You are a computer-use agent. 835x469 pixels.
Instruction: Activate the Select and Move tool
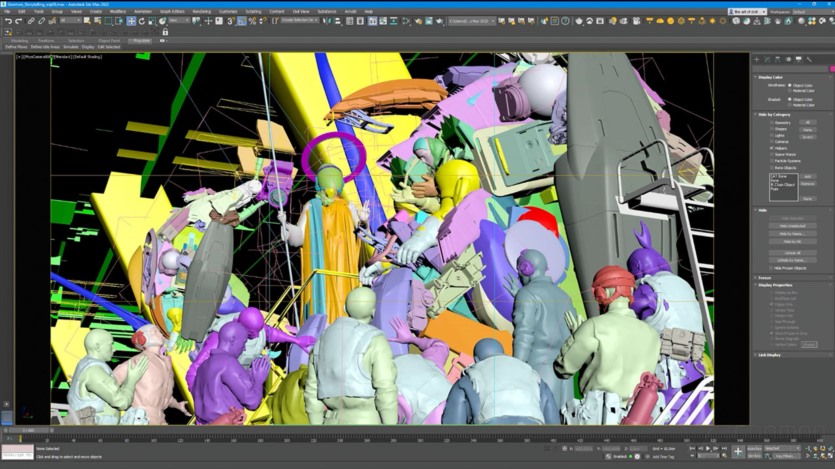(131, 21)
